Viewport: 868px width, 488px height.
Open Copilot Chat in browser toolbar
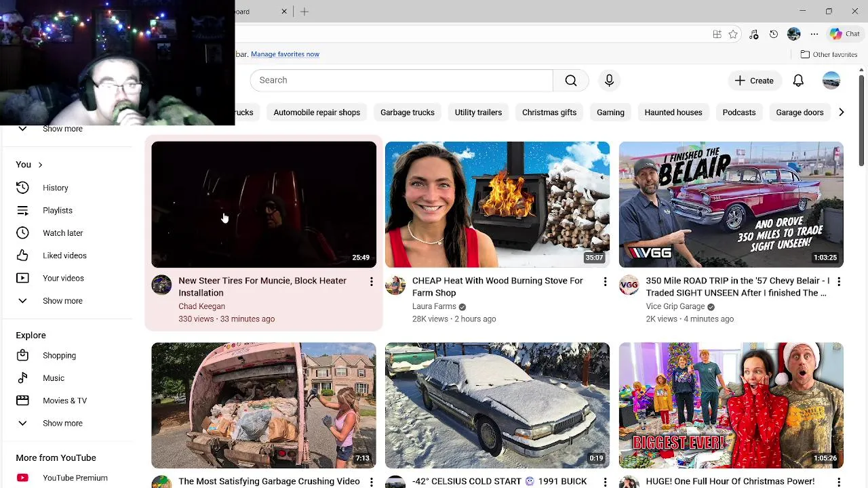click(x=845, y=34)
